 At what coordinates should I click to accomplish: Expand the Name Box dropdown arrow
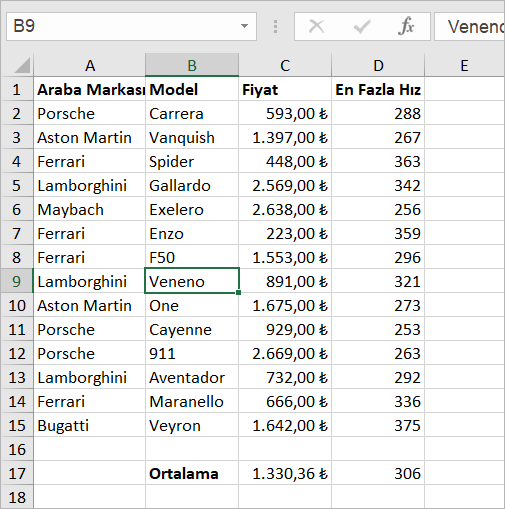click(x=244, y=26)
